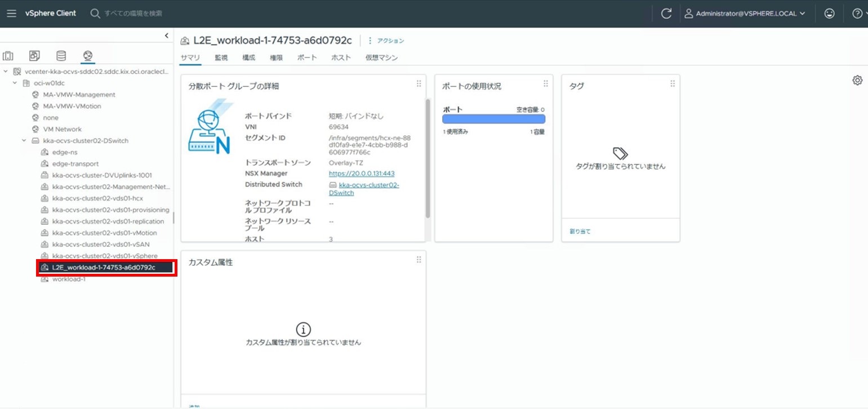Switch to VMs and Templates inventory icon

35,56
